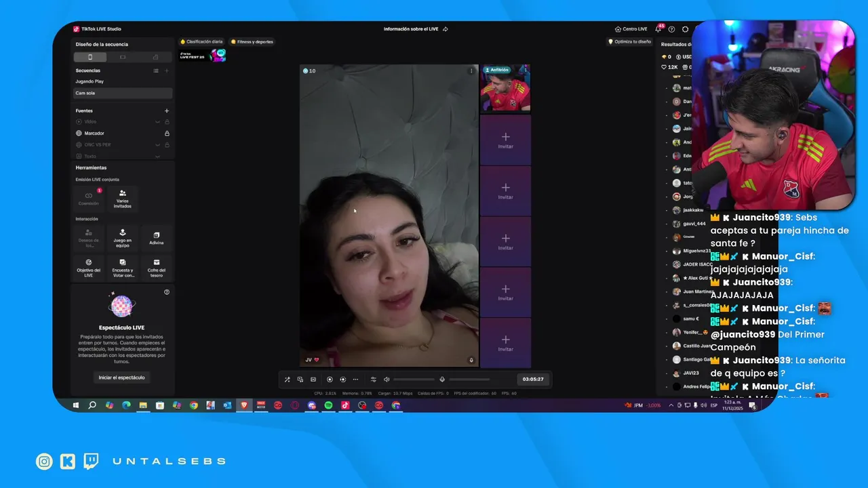Open the Encuesta y Votar tool
Viewport: 868px width, 488px height.
[123, 268]
